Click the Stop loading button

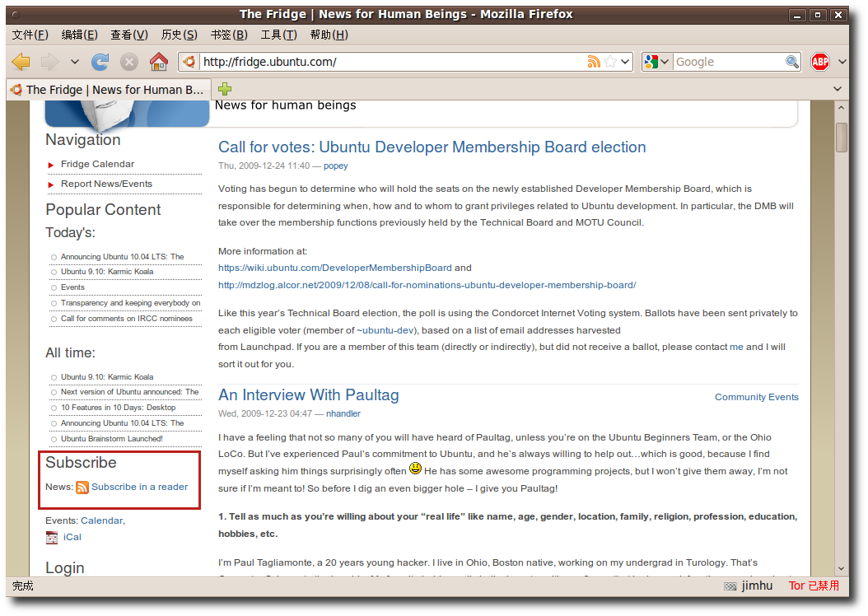point(129,62)
